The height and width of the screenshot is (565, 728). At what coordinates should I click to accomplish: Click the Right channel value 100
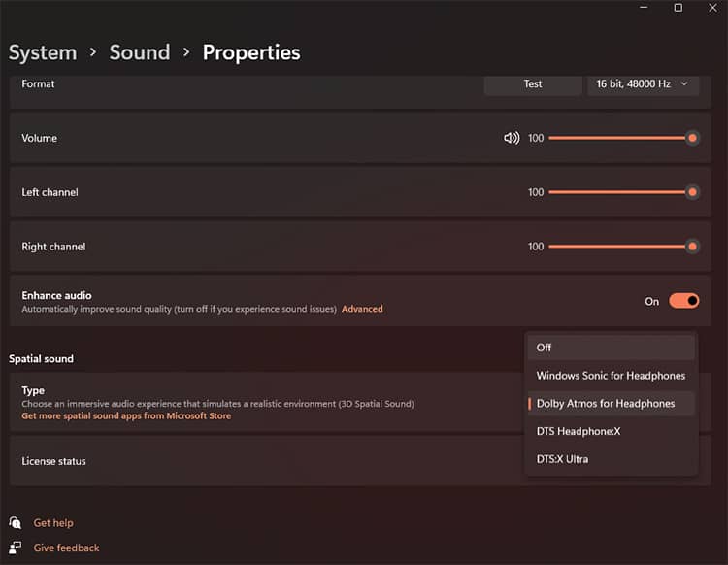(536, 247)
